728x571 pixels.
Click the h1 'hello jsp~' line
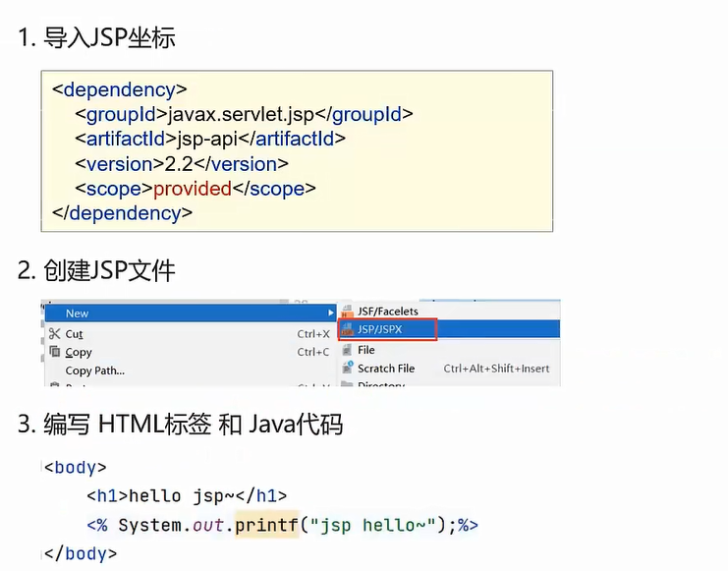187,495
